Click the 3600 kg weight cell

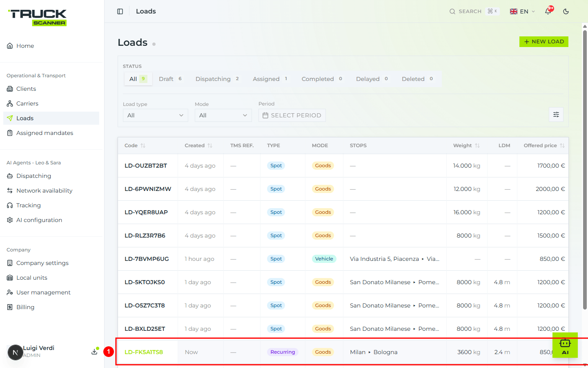469,352
